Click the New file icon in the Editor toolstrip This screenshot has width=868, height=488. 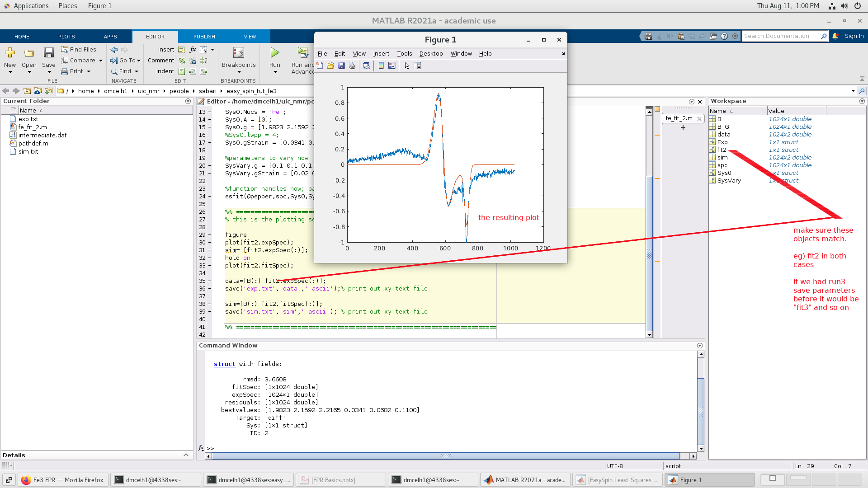click(x=9, y=53)
